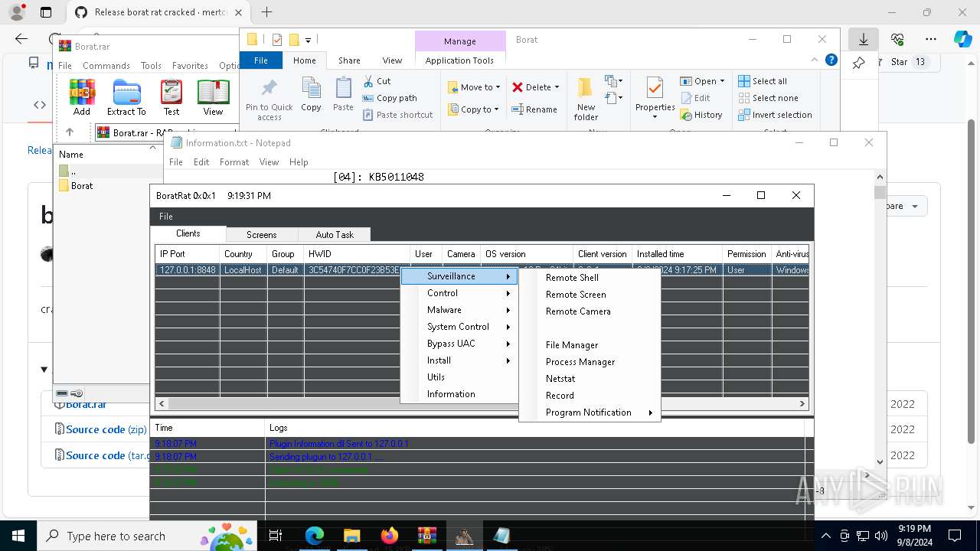Open Copy to dropdown in Explorer
The height and width of the screenshot is (551, 980).
click(x=474, y=109)
